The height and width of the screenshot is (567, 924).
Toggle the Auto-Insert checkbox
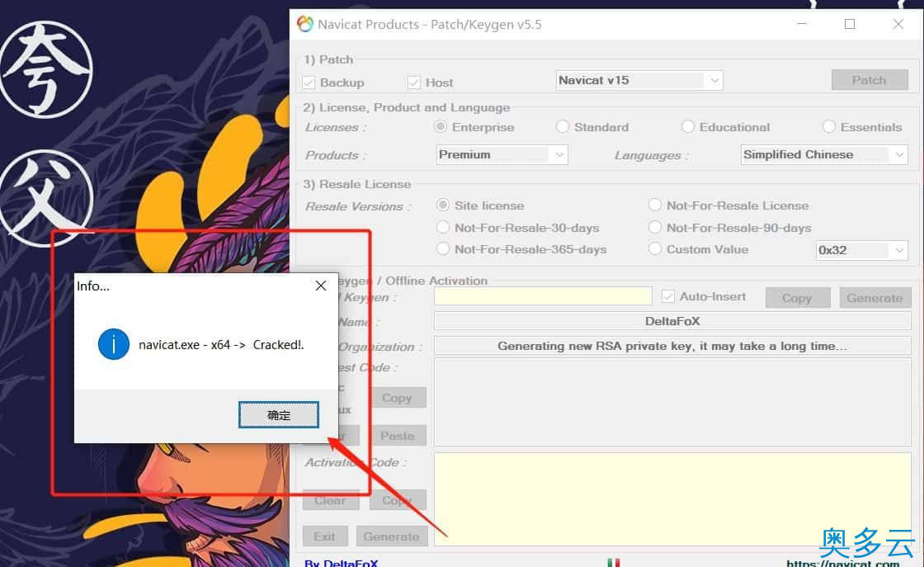click(x=667, y=296)
